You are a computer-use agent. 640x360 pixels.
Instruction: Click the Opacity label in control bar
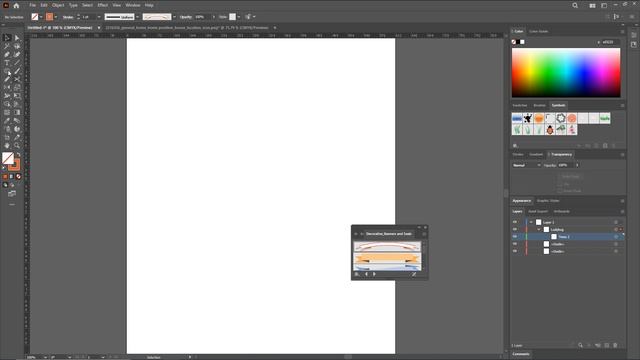[186, 17]
